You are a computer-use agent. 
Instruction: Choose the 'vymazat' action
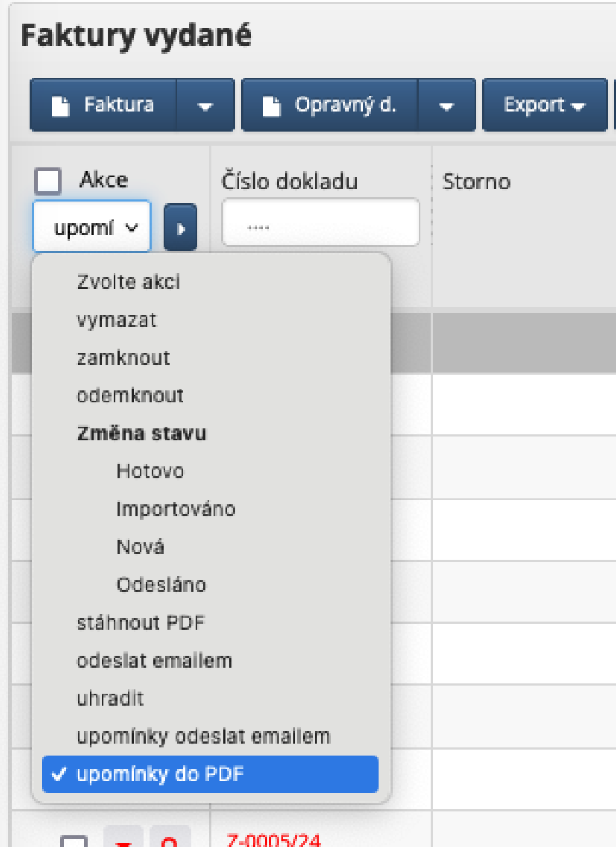(116, 319)
